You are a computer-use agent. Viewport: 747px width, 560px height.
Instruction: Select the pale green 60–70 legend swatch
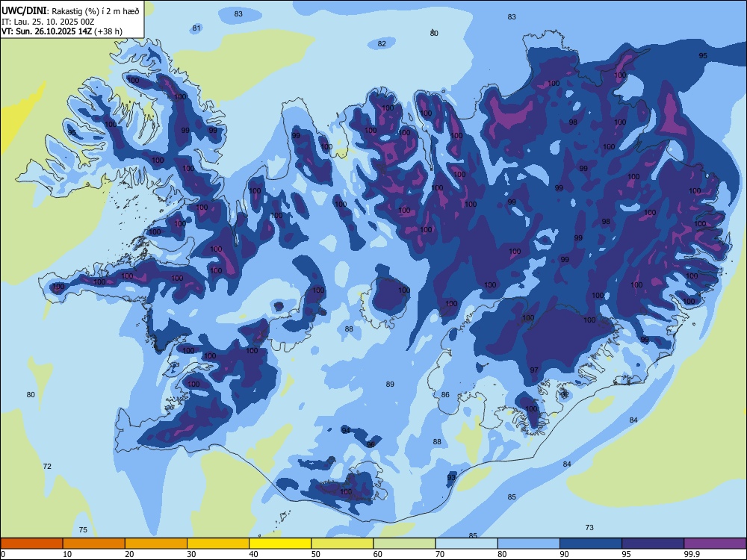404,544
